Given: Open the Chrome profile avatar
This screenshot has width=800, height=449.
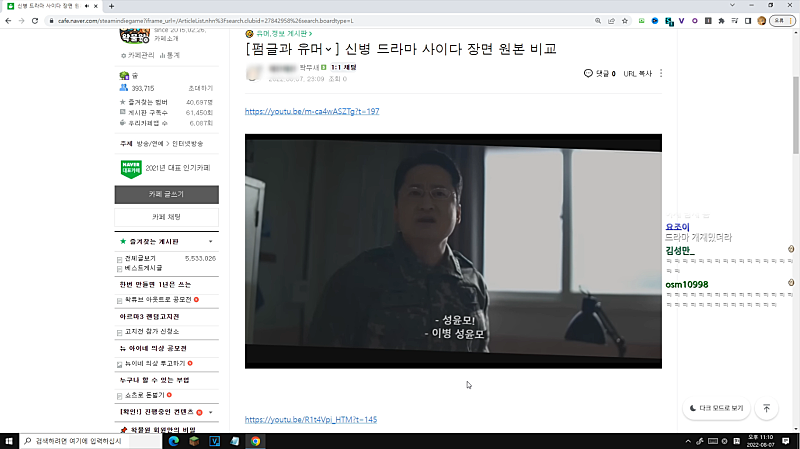Looking at the screenshot, I should point(761,21).
